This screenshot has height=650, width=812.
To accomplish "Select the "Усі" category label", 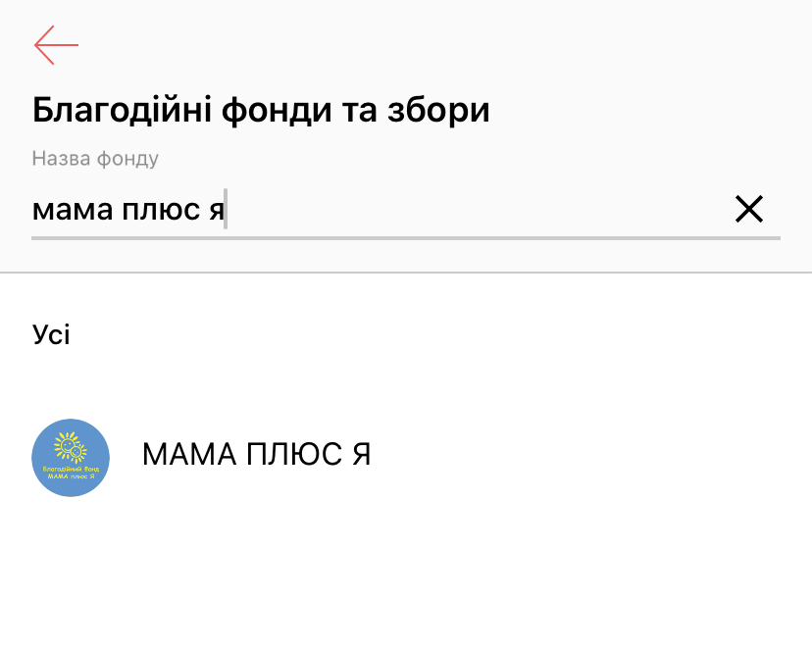I will pos(51,334).
